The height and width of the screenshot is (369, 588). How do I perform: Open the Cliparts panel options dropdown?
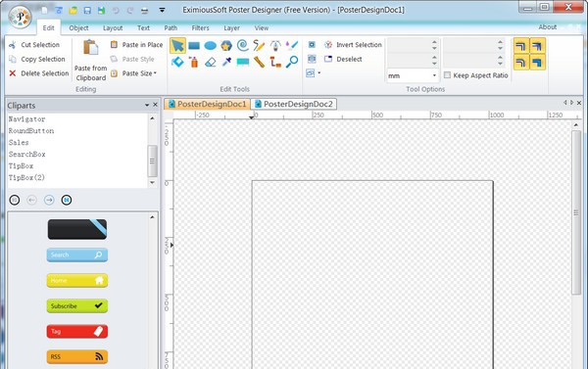[x=147, y=106]
